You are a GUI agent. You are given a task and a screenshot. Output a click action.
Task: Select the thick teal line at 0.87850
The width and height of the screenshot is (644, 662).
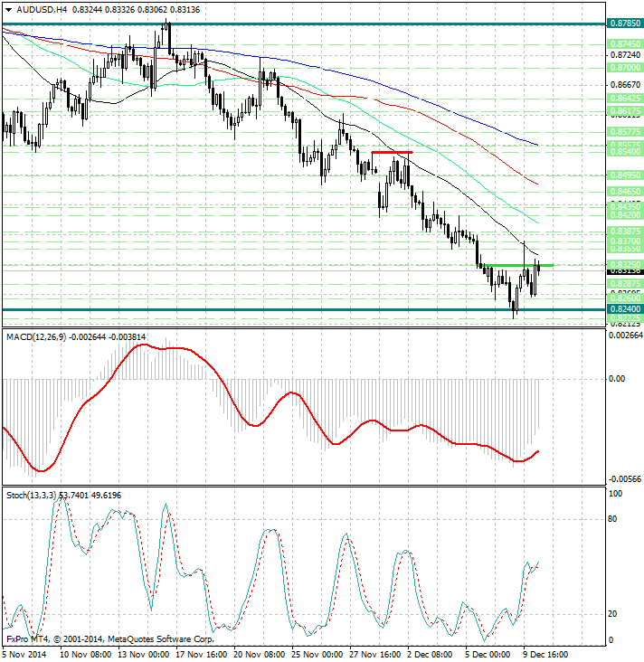[271, 24]
